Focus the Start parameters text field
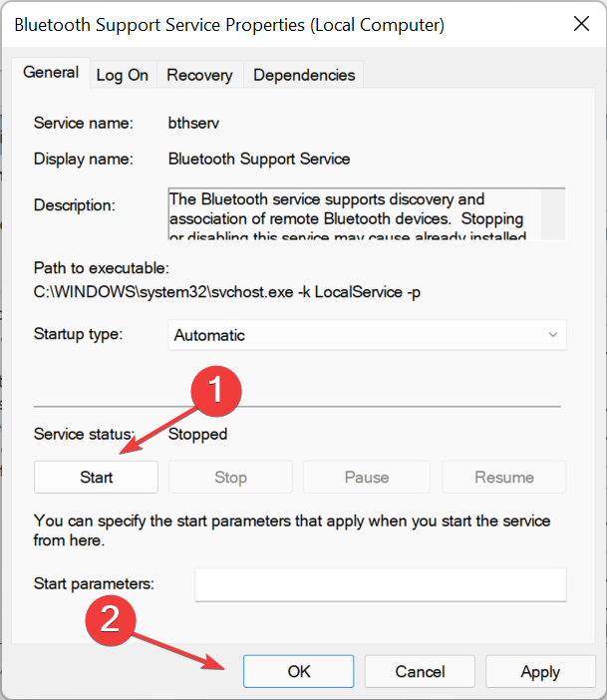Viewport: 607px width, 700px height. [380, 584]
